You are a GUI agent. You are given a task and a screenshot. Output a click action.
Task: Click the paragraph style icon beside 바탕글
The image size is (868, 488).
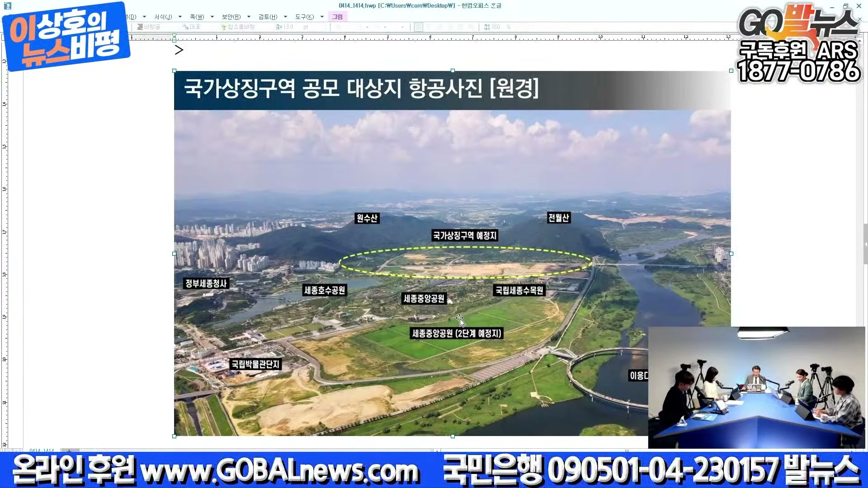pos(140,27)
